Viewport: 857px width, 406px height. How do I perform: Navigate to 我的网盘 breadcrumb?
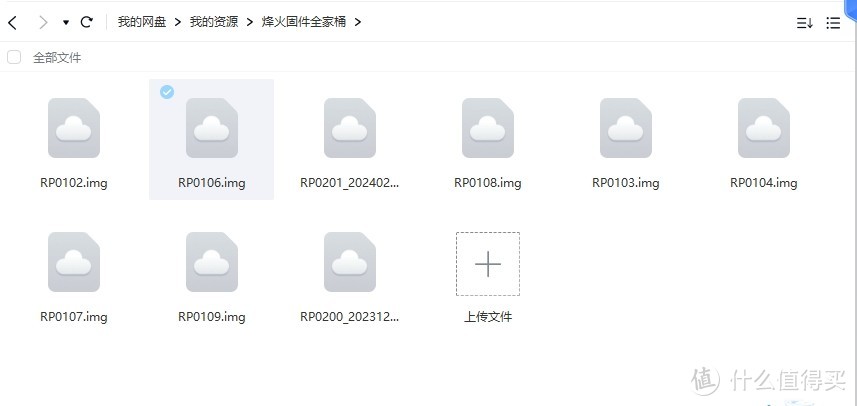[x=142, y=22]
